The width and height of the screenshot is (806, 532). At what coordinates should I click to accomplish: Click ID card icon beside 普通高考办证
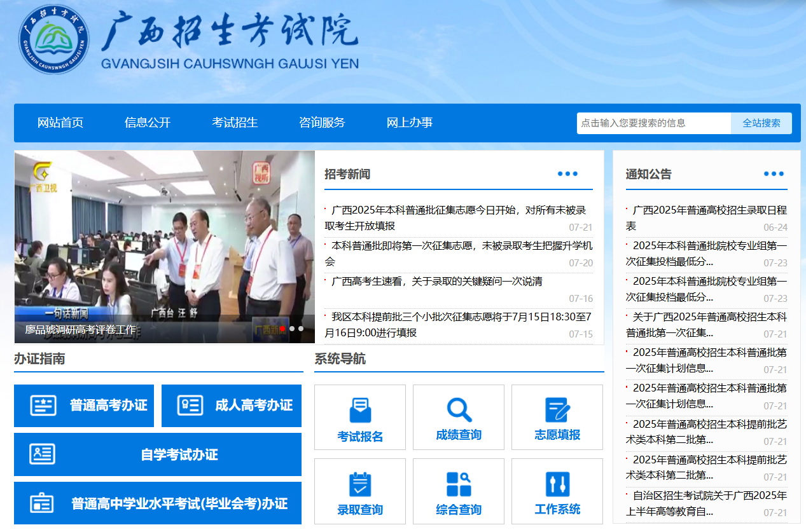coord(43,406)
